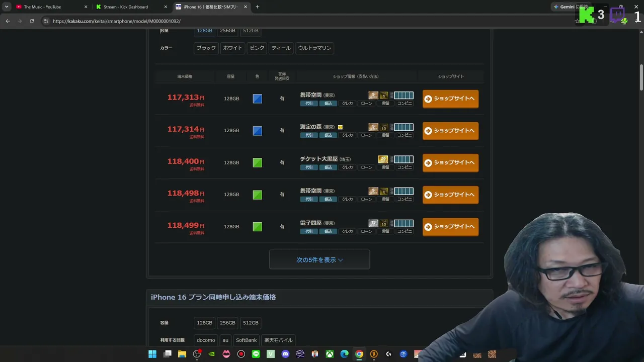Open Task View in the taskbar

(x=168, y=354)
